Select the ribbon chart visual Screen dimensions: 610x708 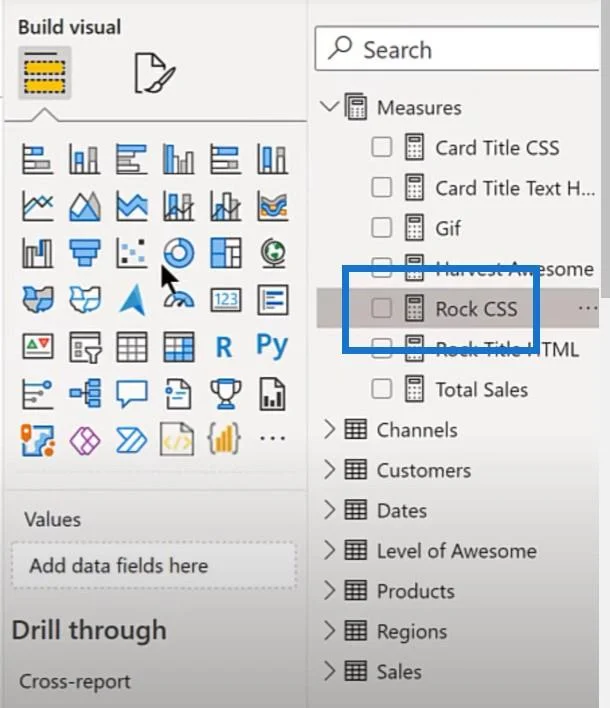click(272, 206)
